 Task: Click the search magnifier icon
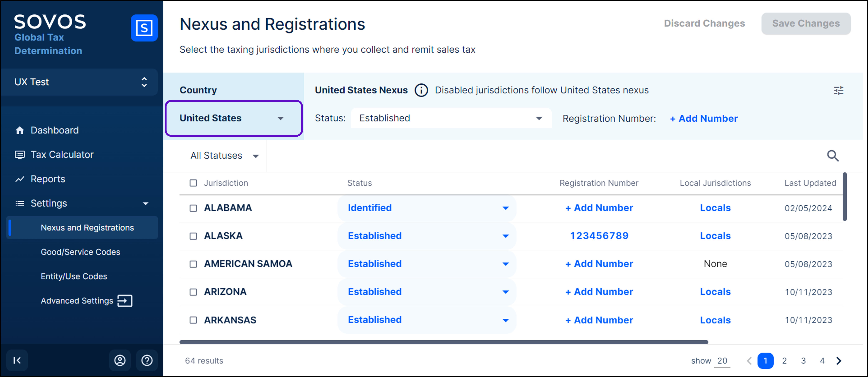pos(833,156)
